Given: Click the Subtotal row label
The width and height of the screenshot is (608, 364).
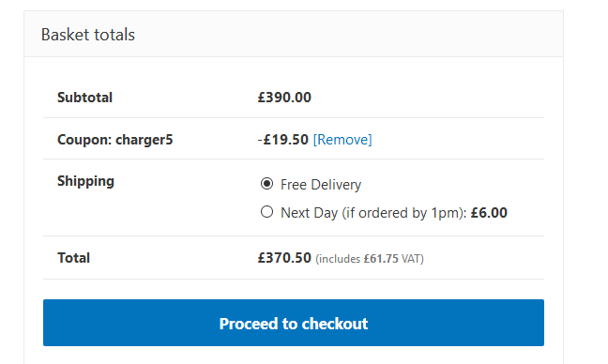Looking at the screenshot, I should [x=85, y=98].
